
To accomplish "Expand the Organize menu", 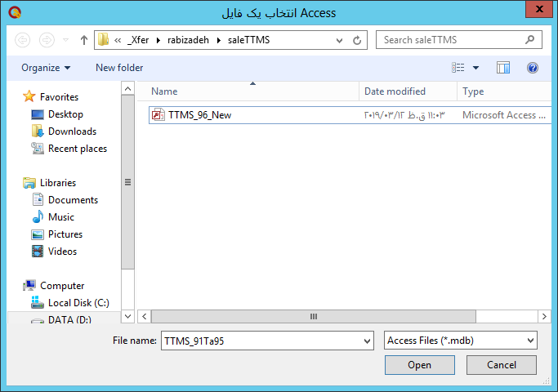I will click(46, 68).
